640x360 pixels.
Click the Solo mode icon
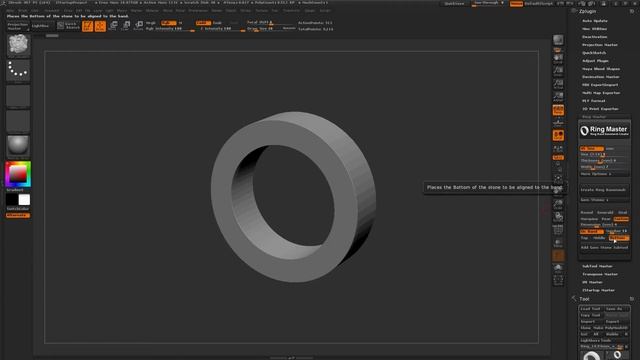tap(558, 268)
